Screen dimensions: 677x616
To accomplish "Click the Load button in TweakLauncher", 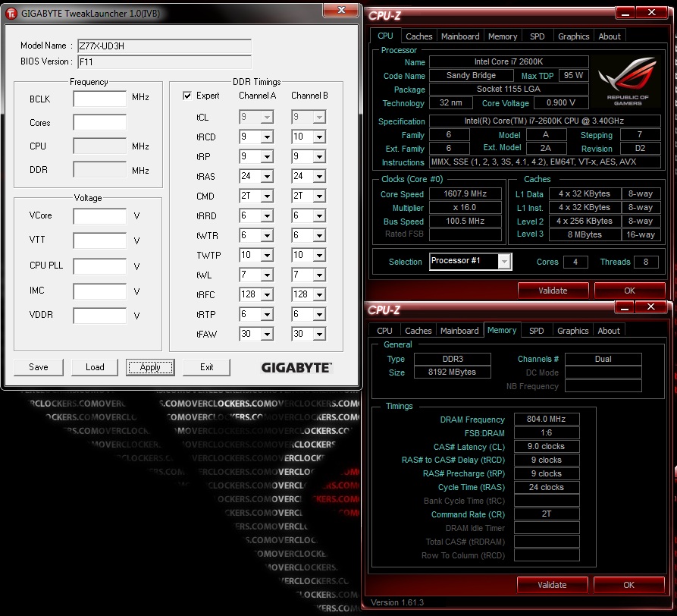I will [95, 367].
